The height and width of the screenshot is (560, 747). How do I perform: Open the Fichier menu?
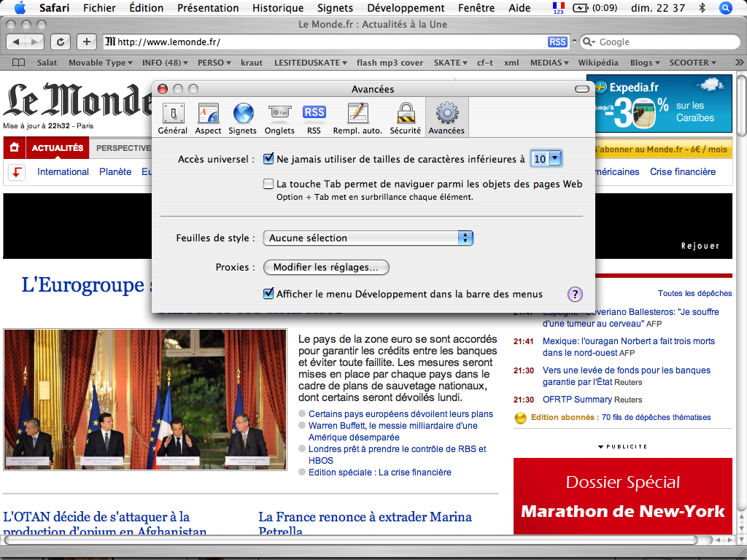[x=99, y=7]
